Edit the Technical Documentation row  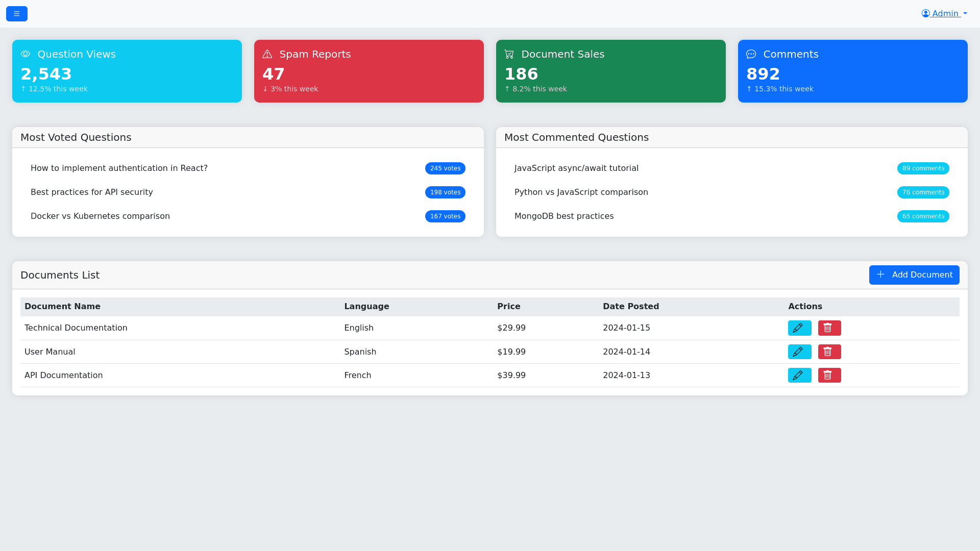(799, 328)
